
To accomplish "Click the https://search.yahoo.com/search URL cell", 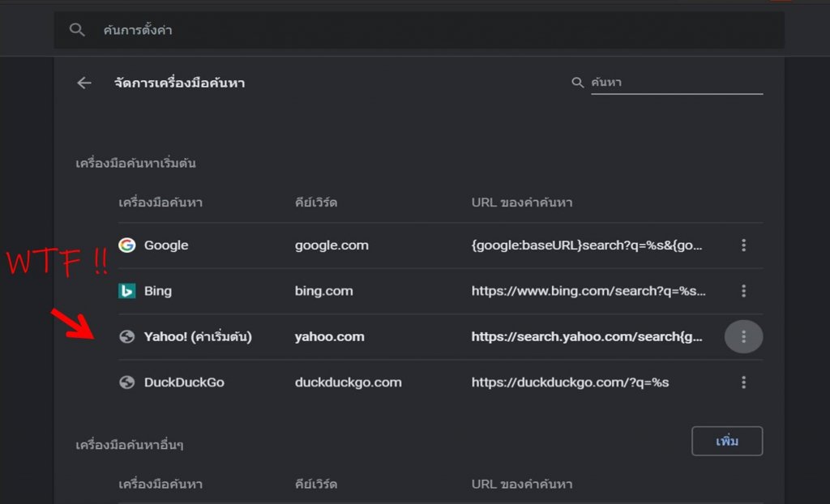I will [x=587, y=337].
